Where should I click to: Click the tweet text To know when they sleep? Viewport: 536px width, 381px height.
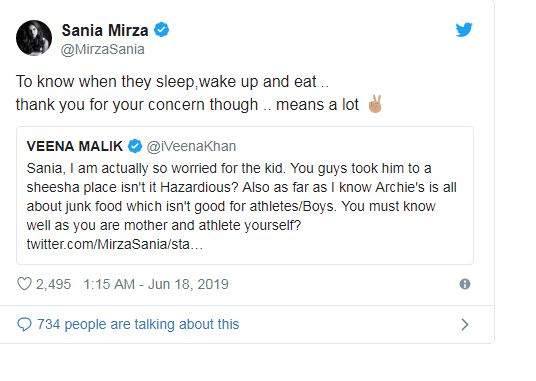point(172,82)
